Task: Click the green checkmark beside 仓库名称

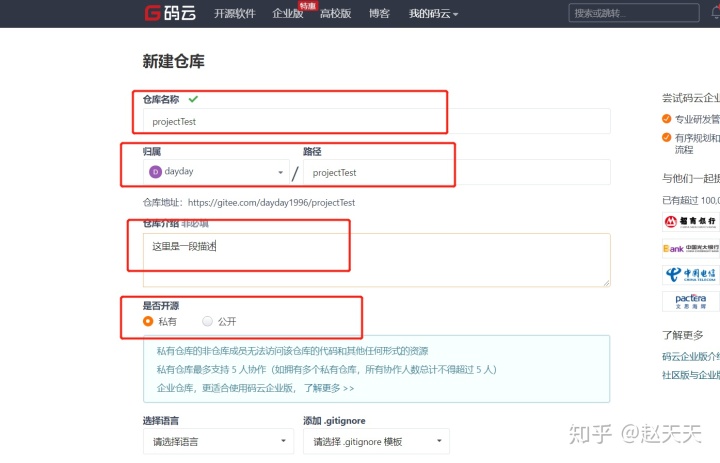Action: pyautogui.click(x=193, y=99)
